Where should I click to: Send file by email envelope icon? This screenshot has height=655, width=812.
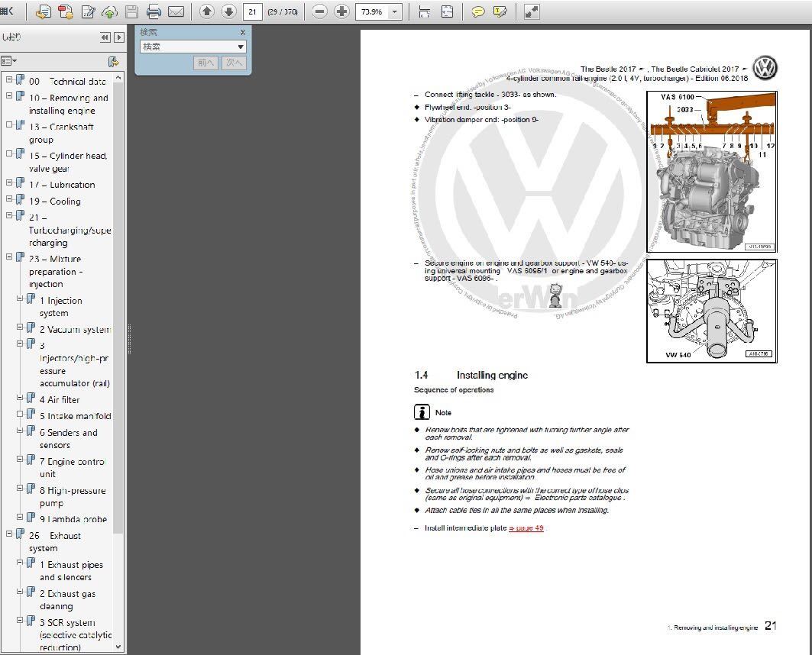coord(176,11)
